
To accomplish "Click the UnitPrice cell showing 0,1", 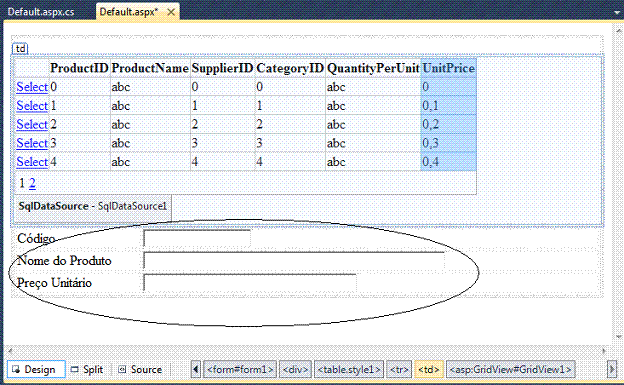I will [x=448, y=106].
